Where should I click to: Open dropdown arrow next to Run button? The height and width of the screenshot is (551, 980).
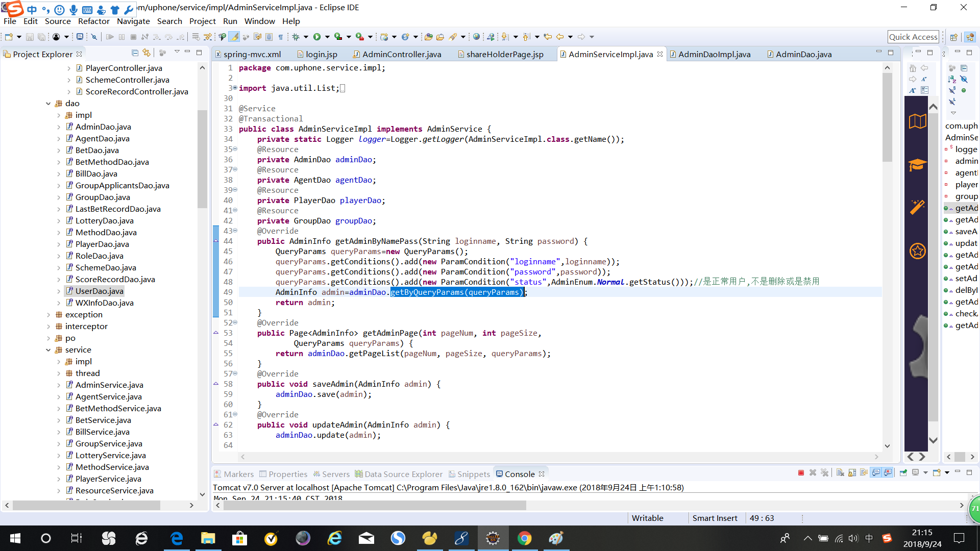(x=327, y=37)
